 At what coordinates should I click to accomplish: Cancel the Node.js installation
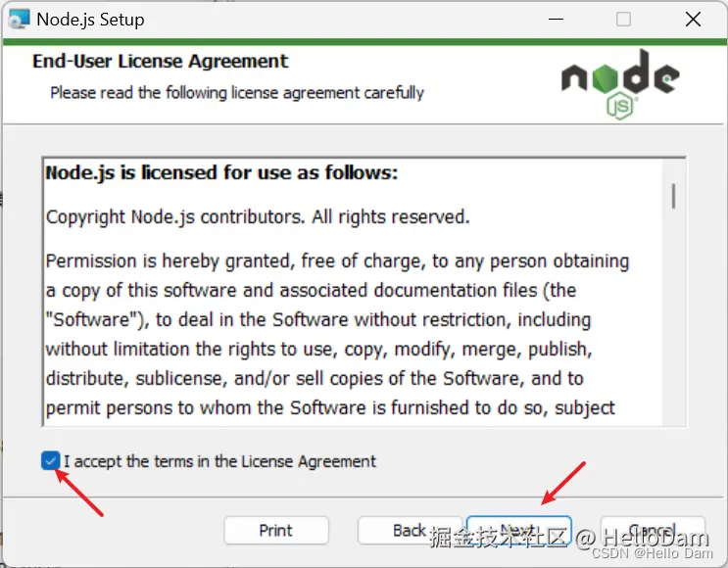click(x=653, y=530)
